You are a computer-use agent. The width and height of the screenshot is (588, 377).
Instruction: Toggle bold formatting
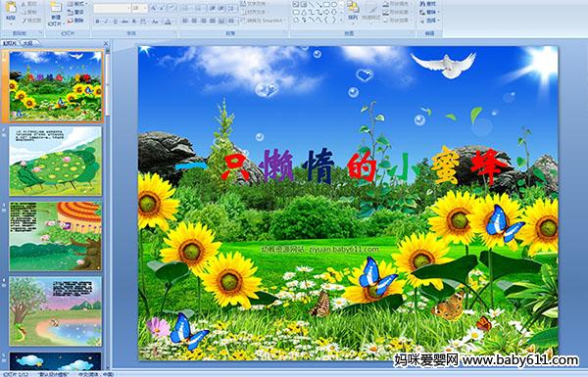[x=98, y=22]
